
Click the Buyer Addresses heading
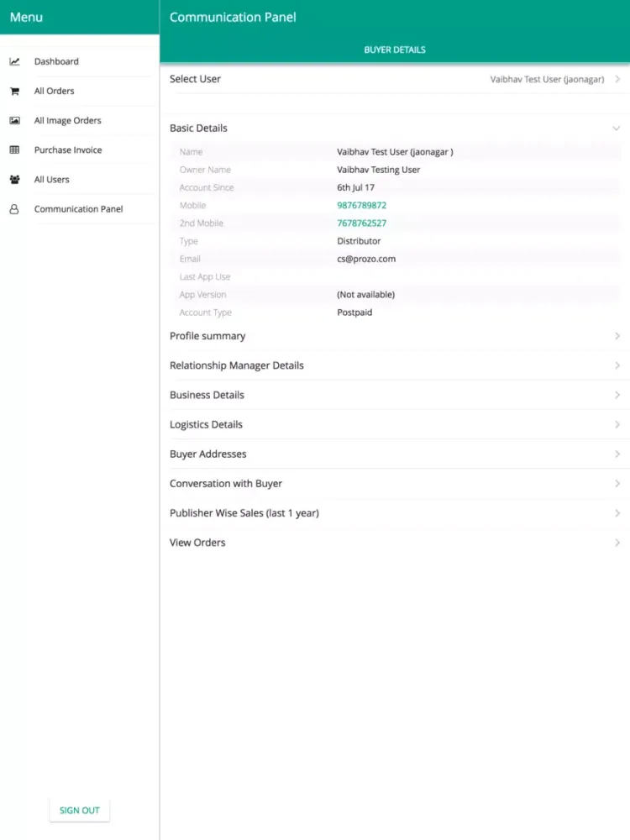pyautogui.click(x=207, y=454)
